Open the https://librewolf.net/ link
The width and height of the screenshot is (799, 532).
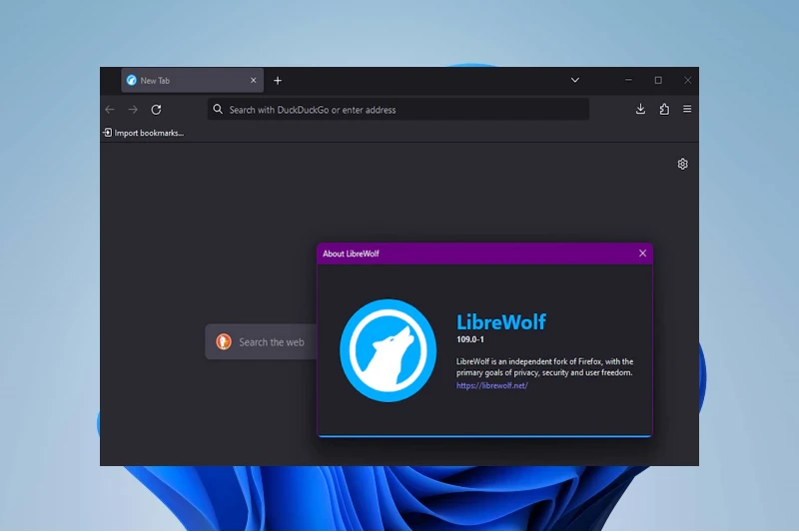pos(491,385)
